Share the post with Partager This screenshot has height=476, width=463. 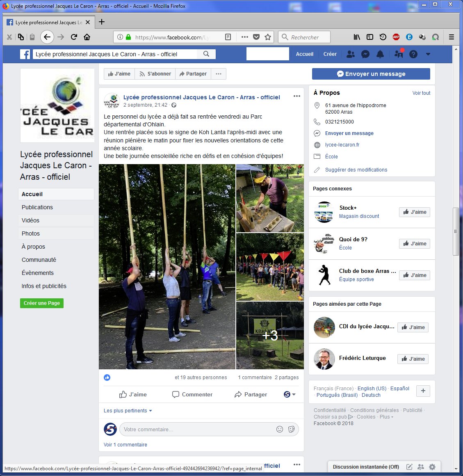[x=251, y=394]
